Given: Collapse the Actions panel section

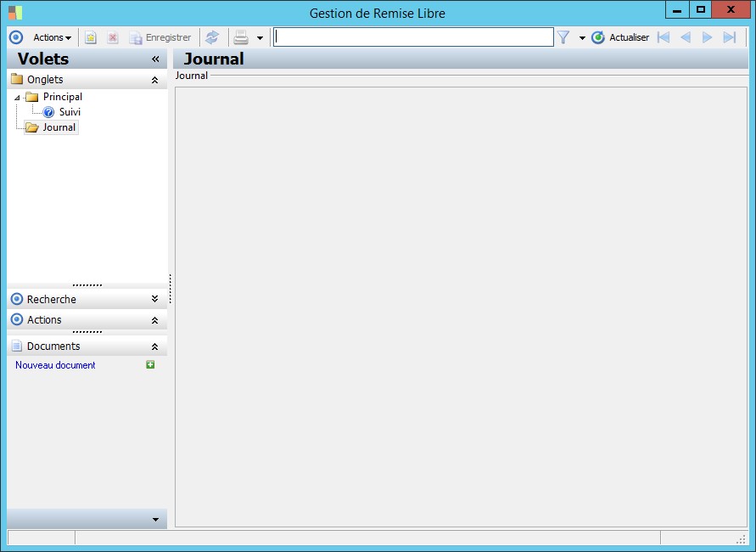Looking at the screenshot, I should point(154,320).
